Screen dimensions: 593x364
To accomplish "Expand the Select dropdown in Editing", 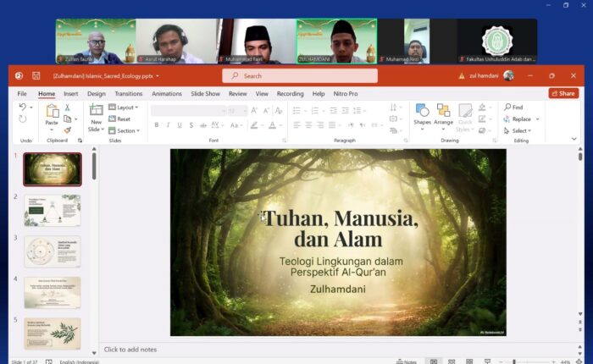I will (x=520, y=130).
